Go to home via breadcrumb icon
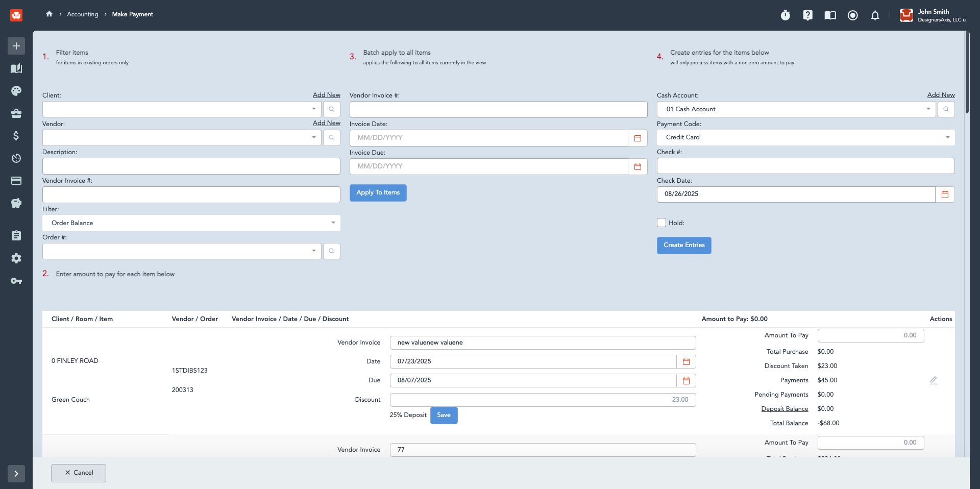The image size is (980, 489). coord(49,14)
